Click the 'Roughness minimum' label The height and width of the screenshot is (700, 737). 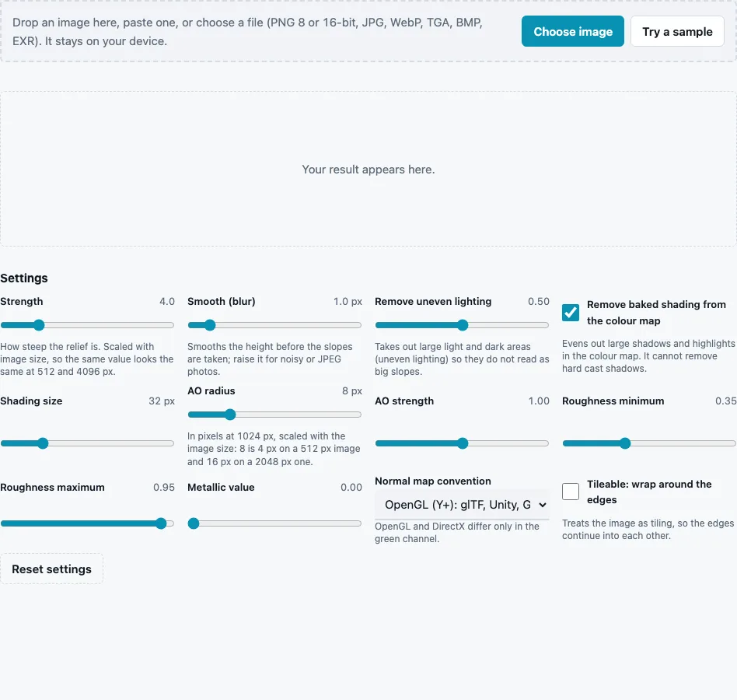point(613,401)
